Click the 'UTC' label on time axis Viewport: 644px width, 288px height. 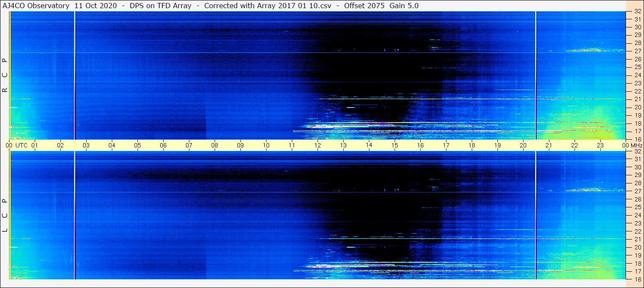coord(21,145)
